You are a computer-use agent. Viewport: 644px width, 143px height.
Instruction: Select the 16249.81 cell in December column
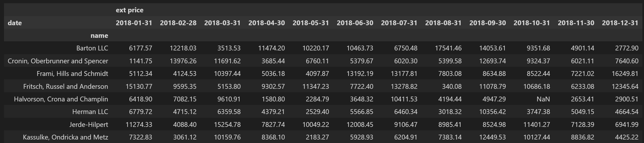click(x=625, y=74)
